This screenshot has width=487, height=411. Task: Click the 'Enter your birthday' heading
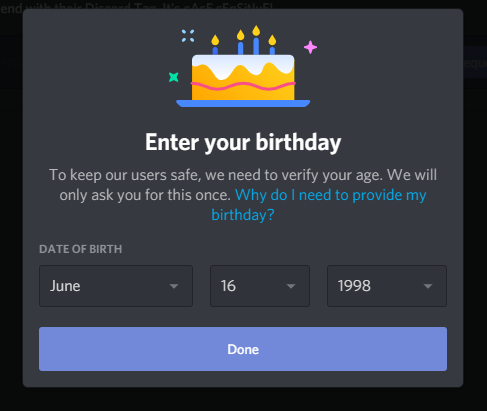point(243,142)
